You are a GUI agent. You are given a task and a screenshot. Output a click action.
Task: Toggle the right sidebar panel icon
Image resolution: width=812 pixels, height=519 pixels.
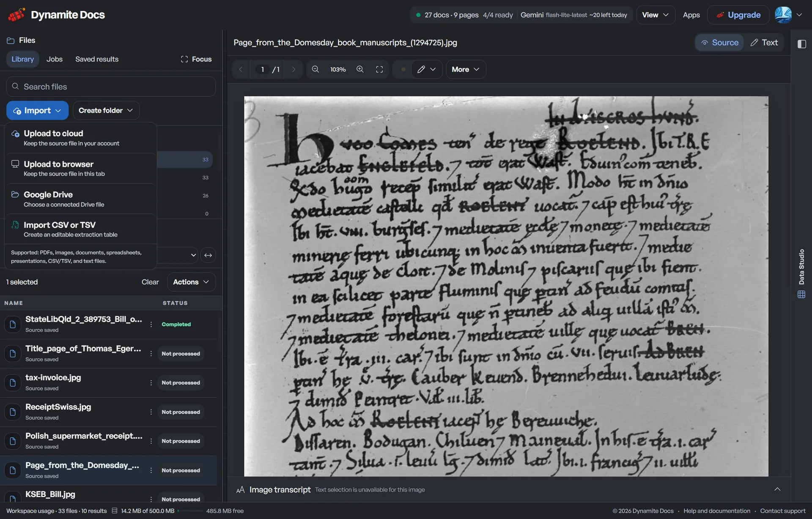(x=801, y=44)
